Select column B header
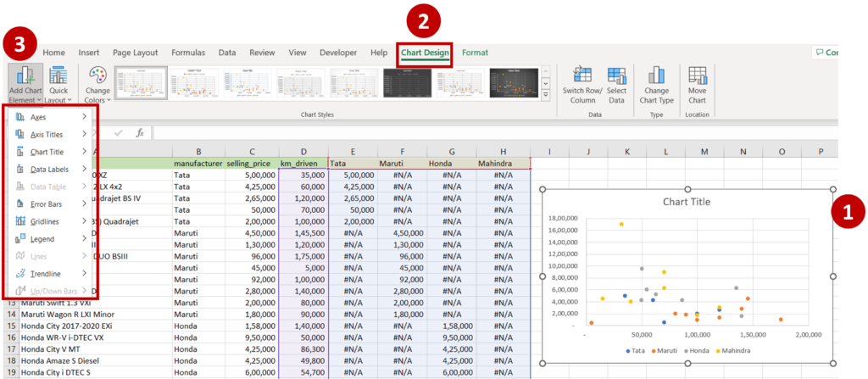This screenshot has width=868, height=379. (198, 152)
